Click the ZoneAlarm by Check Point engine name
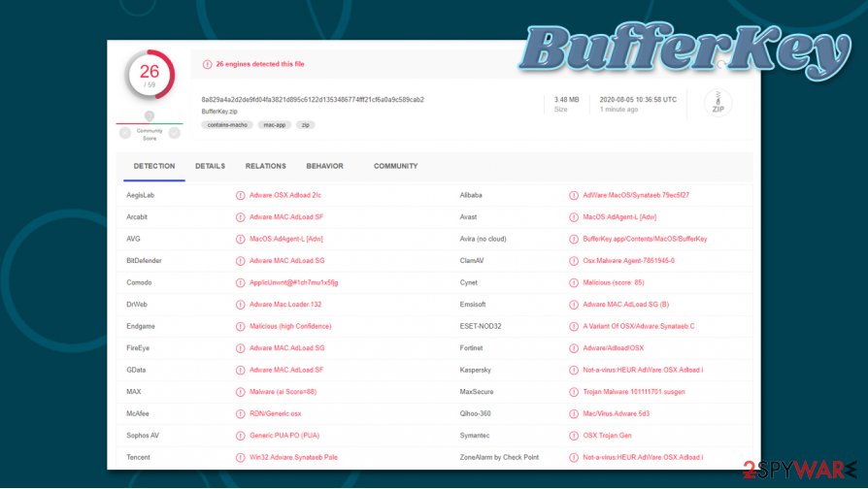 click(499, 458)
